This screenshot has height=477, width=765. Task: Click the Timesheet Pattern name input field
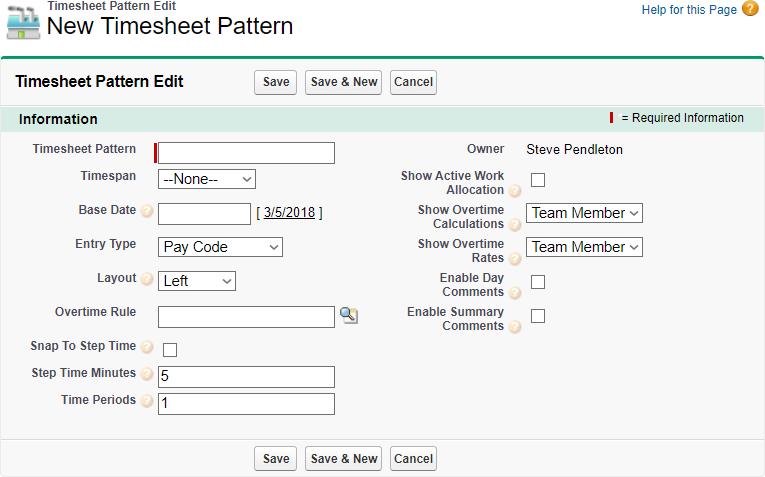(246, 153)
